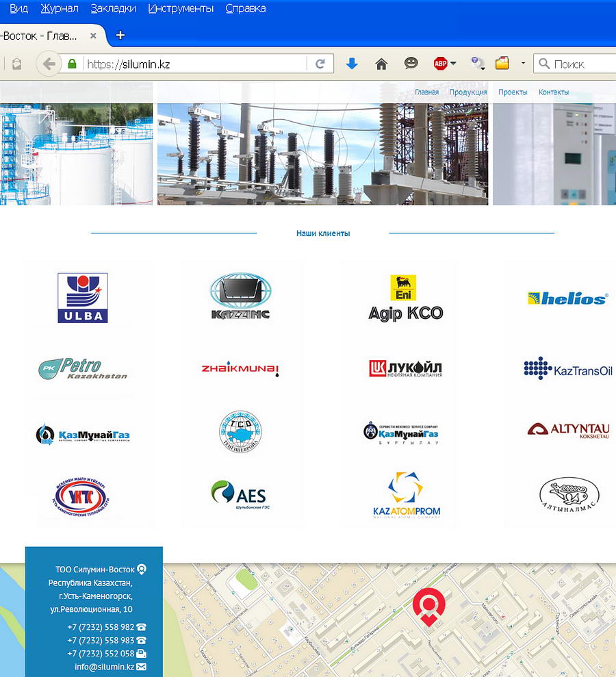The height and width of the screenshot is (677, 616).
Task: Click the Petro Kazakhstan logo
Action: coord(83,369)
